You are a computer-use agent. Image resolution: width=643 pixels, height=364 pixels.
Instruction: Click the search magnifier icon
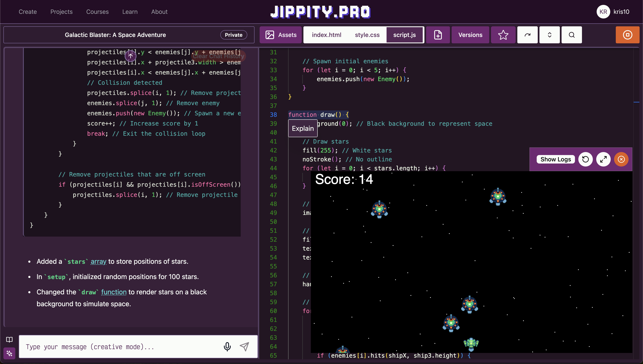pos(571,35)
